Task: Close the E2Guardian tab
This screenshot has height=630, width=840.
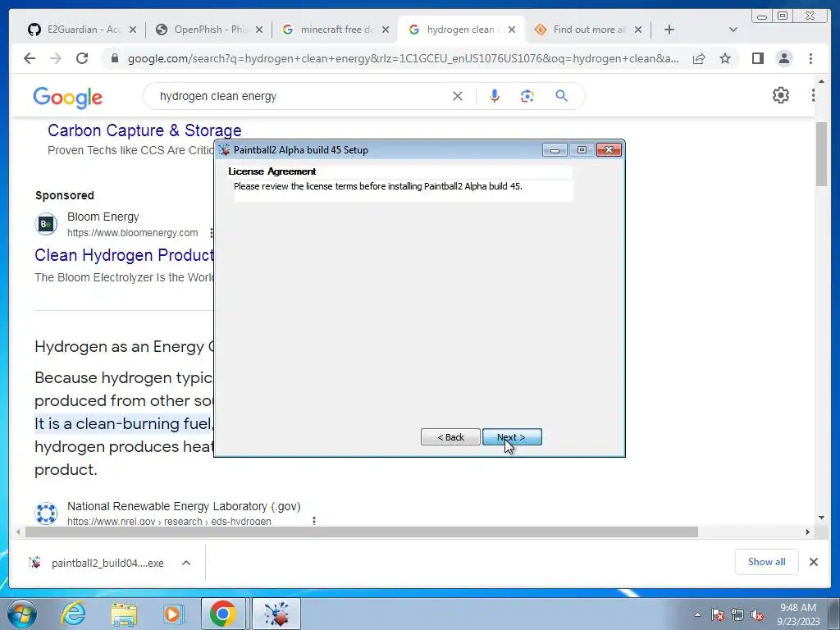Action: click(133, 30)
